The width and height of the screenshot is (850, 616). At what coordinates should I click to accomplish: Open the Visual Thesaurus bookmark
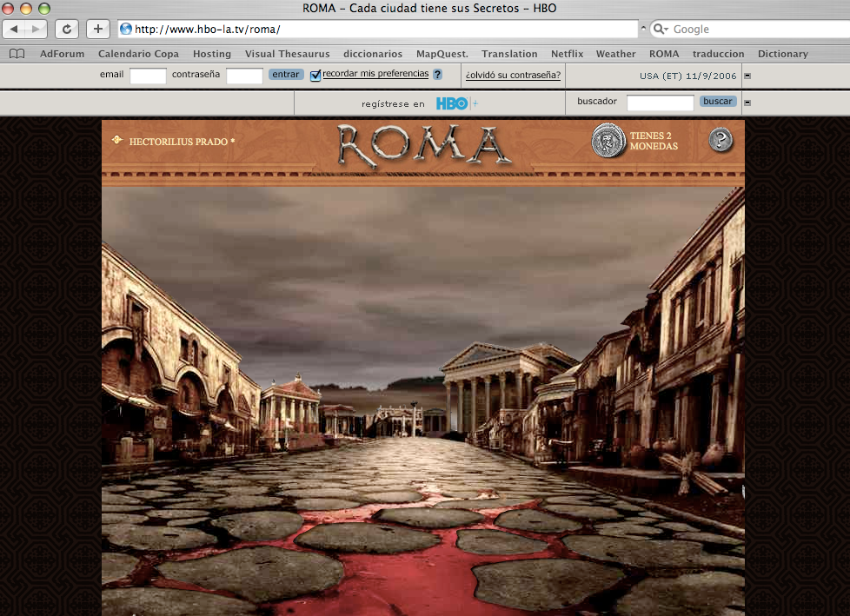(288, 54)
